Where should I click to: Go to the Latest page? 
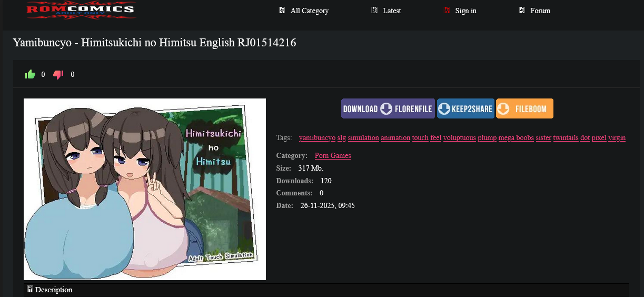(392, 11)
